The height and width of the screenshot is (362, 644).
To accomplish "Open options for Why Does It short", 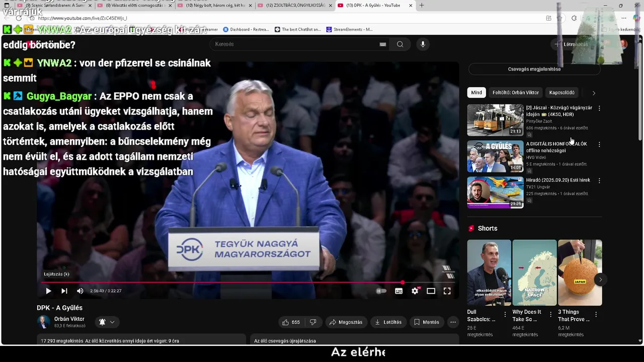I will pos(550,314).
